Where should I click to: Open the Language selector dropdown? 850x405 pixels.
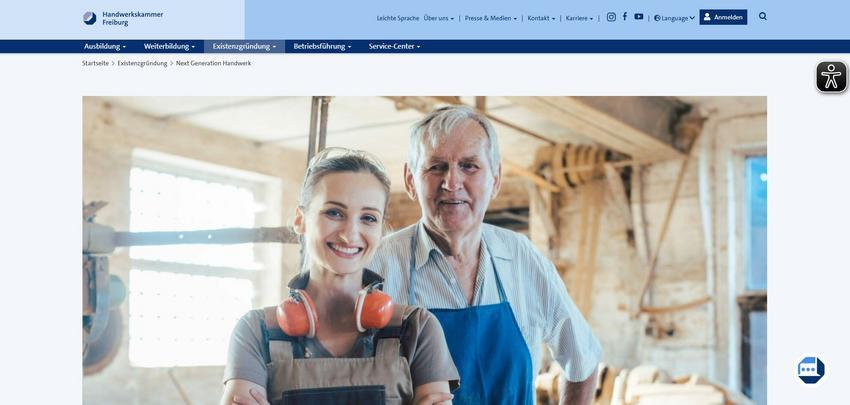click(674, 18)
